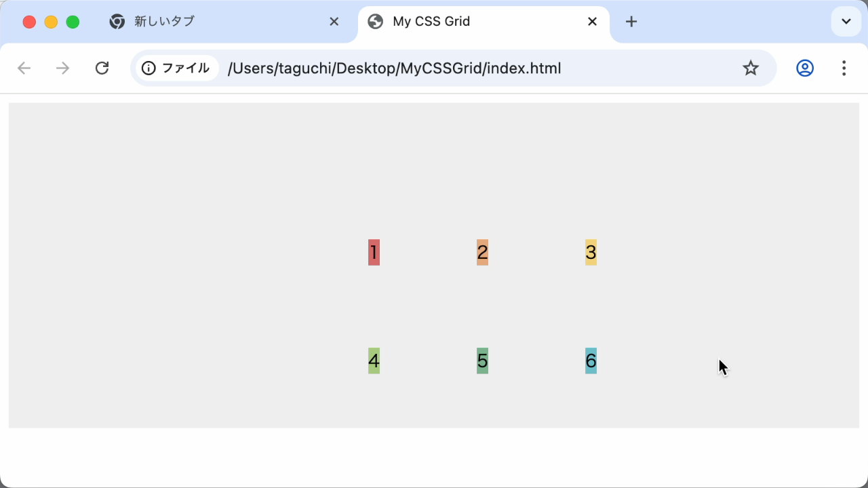Click the back navigation arrow

coord(24,68)
